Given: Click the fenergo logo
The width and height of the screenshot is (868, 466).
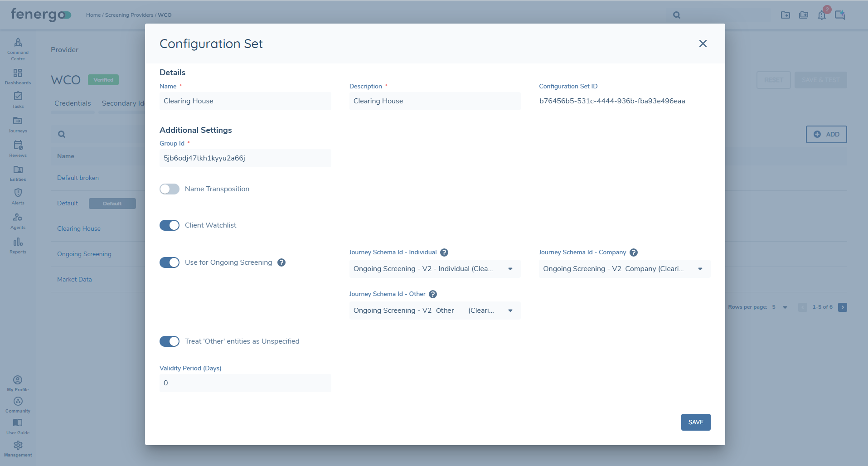Looking at the screenshot, I should pos(41,15).
